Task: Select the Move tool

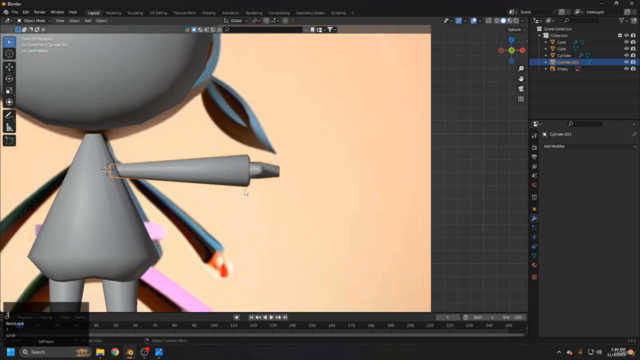Action: pyautogui.click(x=9, y=67)
